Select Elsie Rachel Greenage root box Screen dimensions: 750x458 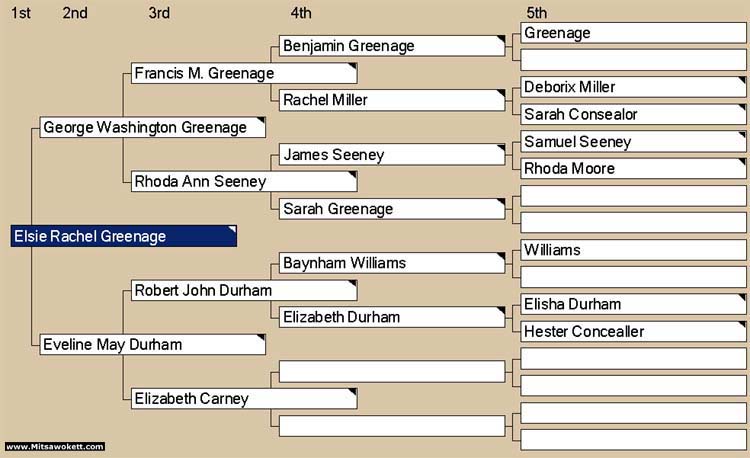click(x=124, y=236)
